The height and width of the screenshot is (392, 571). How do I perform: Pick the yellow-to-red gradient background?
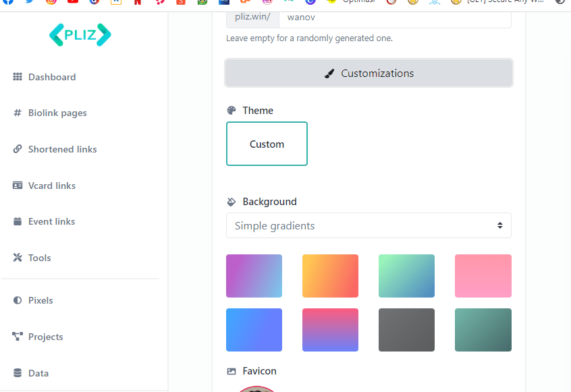(x=330, y=276)
